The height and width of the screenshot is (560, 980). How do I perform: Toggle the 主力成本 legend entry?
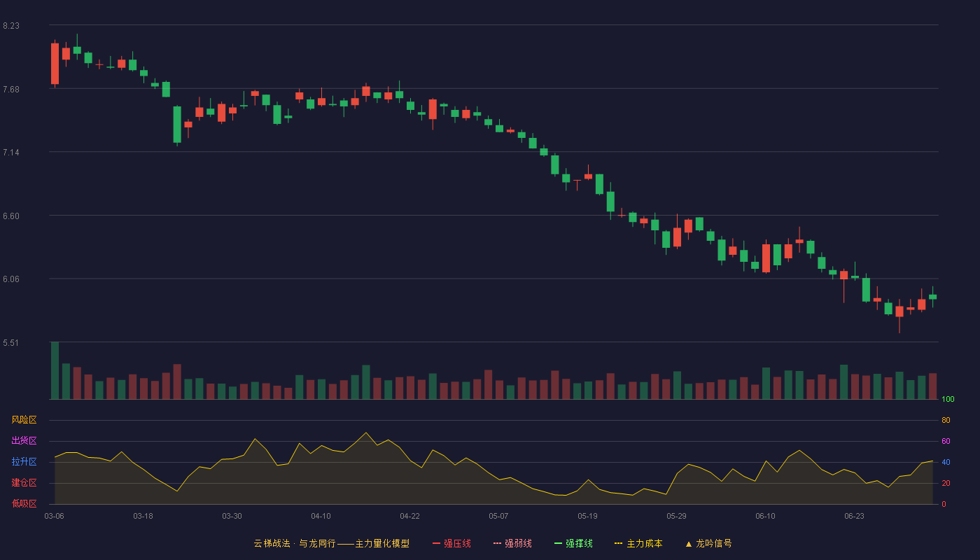pos(638,543)
